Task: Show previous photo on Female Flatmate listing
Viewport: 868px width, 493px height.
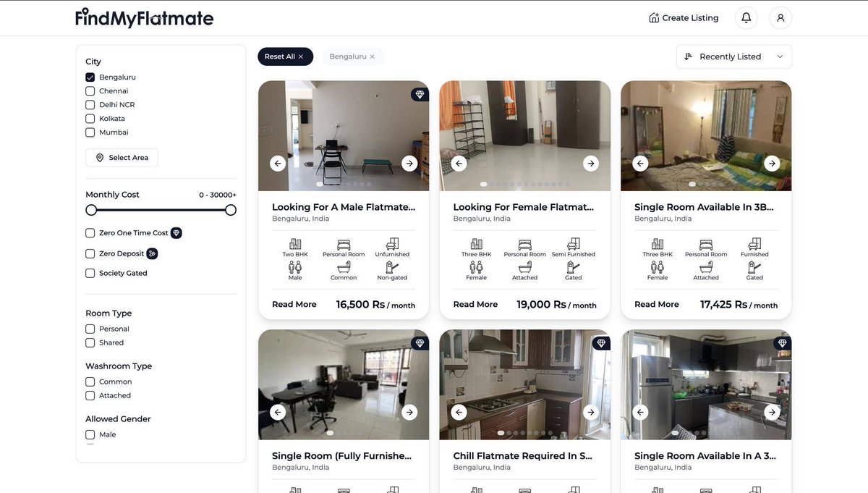Action: [459, 164]
